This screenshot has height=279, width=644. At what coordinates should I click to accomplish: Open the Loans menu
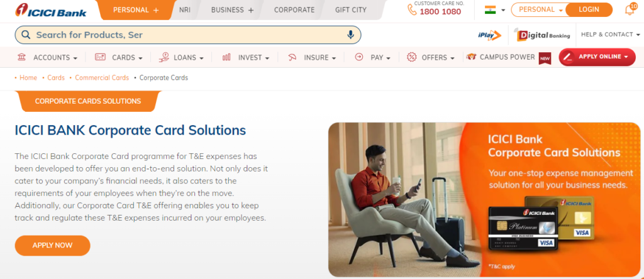pos(181,57)
